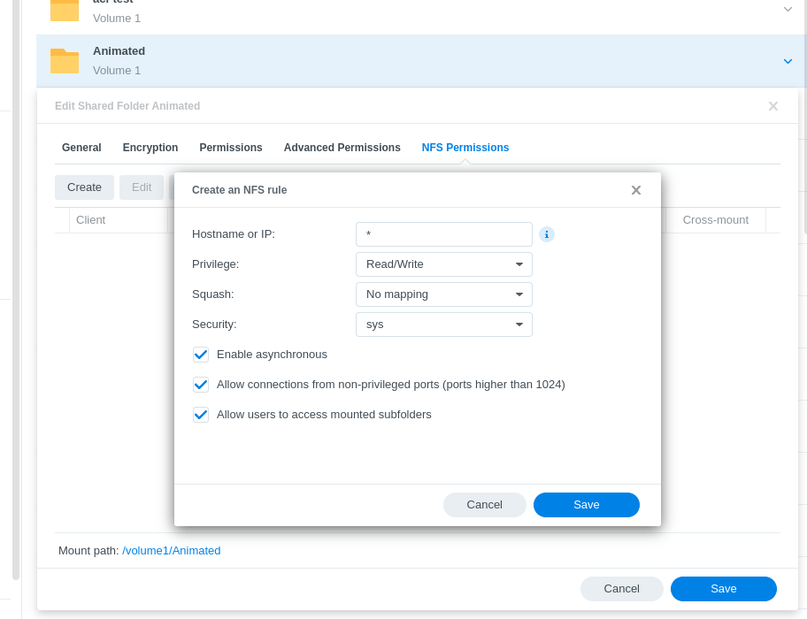This screenshot has height=619, width=807.
Task: Expand the folder row above Animated
Action: [x=787, y=9]
